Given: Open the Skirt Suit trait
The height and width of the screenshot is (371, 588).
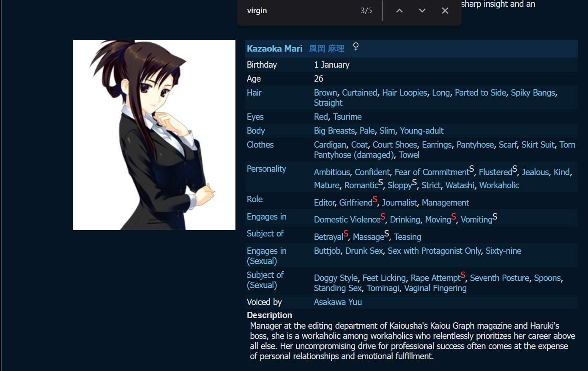Looking at the screenshot, I should (x=538, y=145).
